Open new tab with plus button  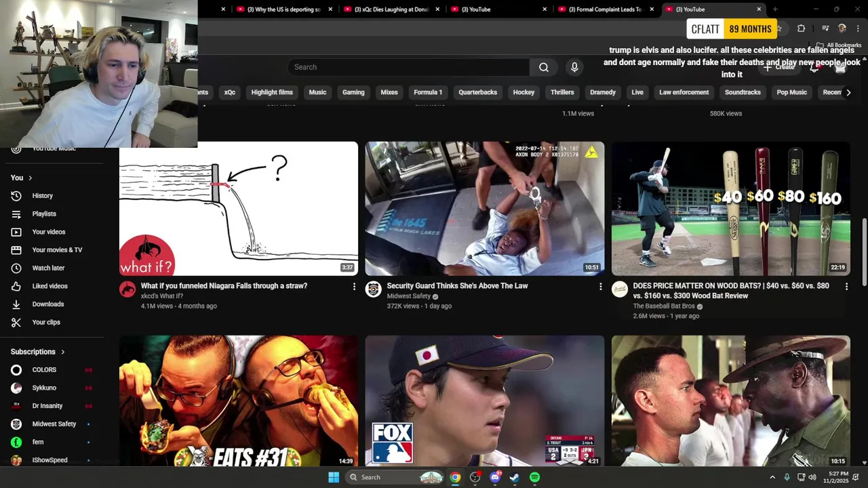(775, 9)
